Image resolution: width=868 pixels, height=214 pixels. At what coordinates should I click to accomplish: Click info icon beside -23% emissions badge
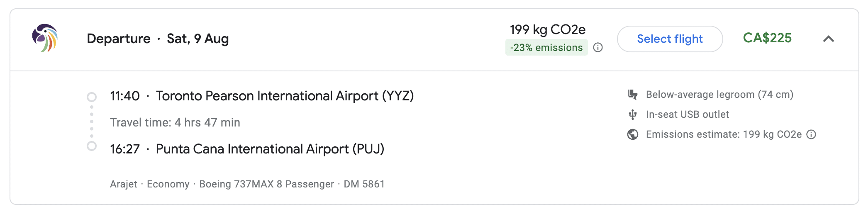click(x=598, y=47)
